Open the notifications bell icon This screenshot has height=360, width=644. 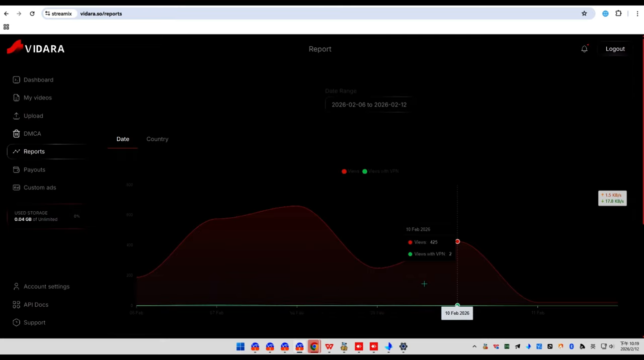click(584, 49)
